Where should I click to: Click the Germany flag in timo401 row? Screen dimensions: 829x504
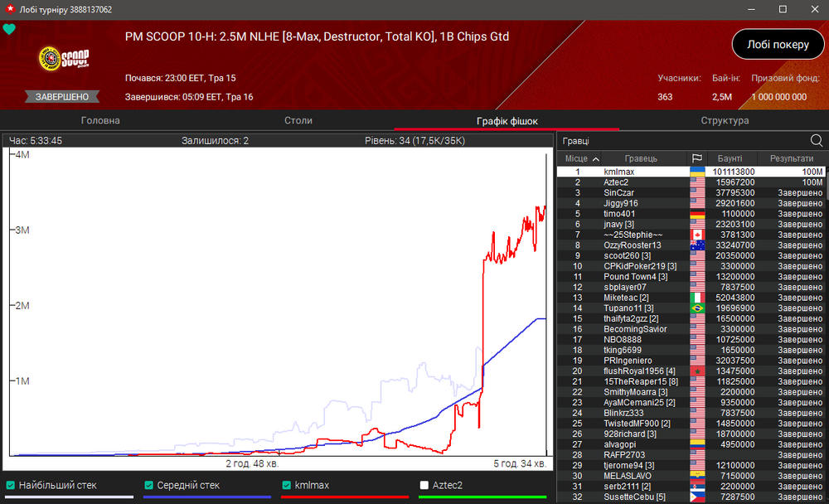click(697, 214)
